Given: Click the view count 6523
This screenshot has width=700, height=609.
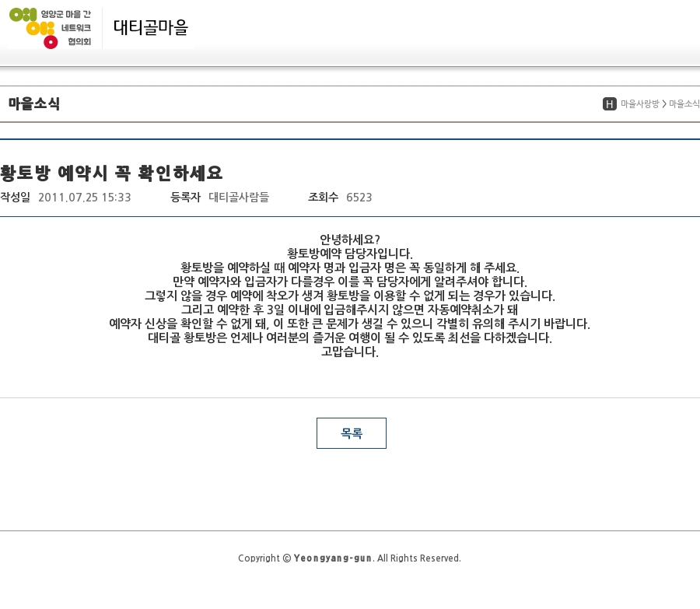Looking at the screenshot, I should [x=359, y=198].
